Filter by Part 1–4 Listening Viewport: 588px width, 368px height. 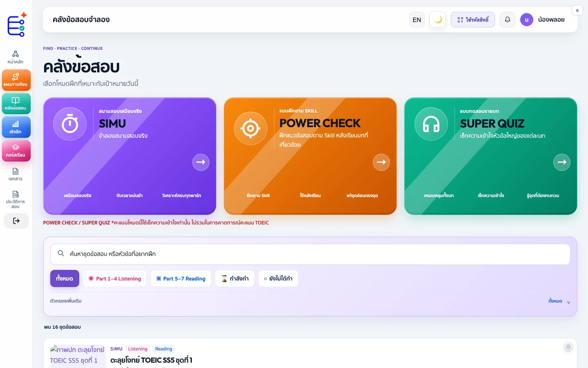[115, 278]
